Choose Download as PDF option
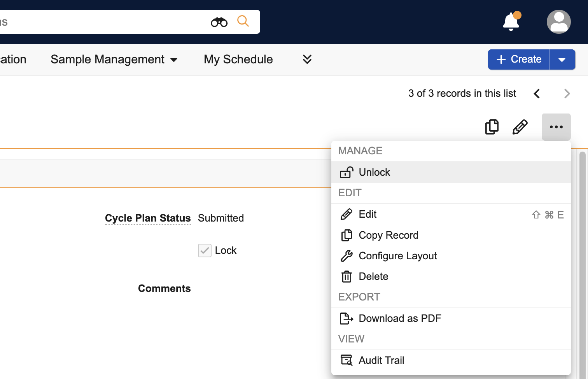The width and height of the screenshot is (588, 379). [399, 318]
